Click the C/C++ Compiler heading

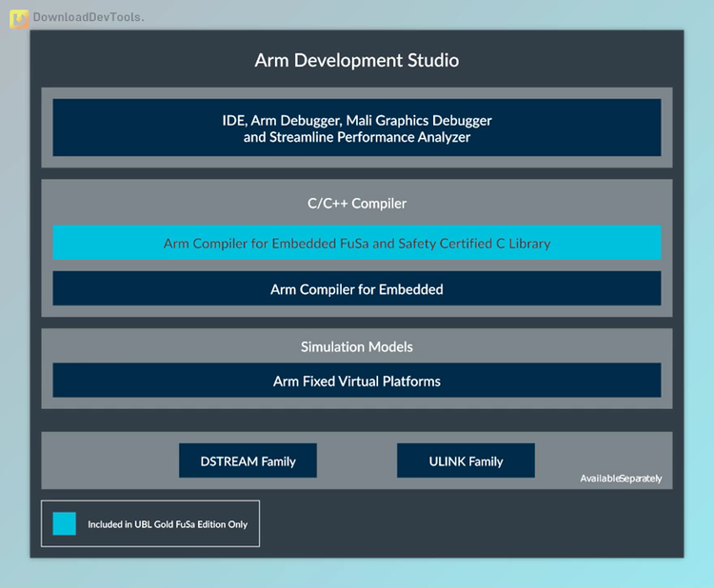357,204
